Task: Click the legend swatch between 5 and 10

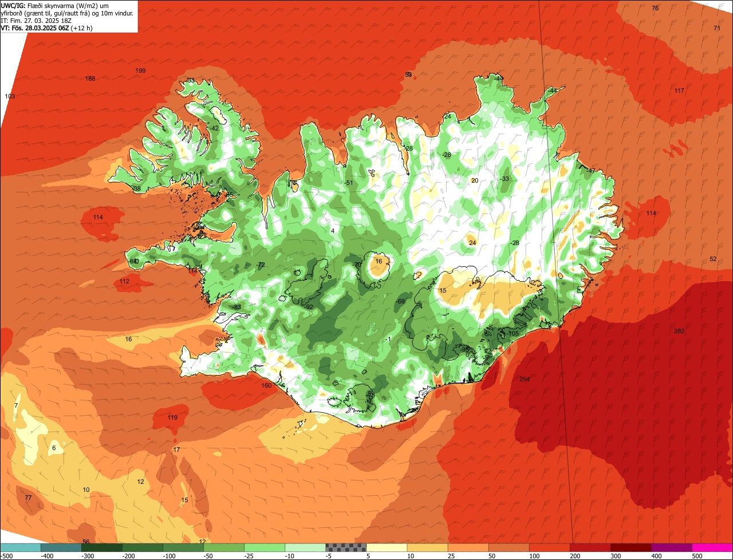Action: coord(387,547)
